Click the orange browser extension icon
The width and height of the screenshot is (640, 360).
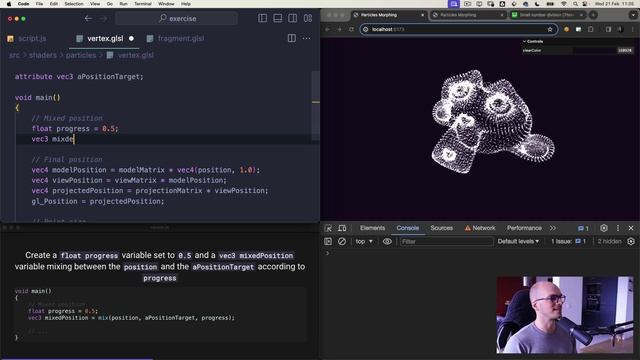point(566,29)
